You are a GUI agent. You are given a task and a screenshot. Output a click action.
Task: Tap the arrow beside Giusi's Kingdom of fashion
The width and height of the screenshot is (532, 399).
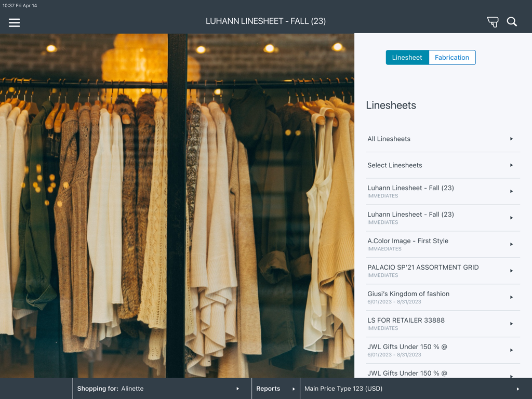coord(512,297)
